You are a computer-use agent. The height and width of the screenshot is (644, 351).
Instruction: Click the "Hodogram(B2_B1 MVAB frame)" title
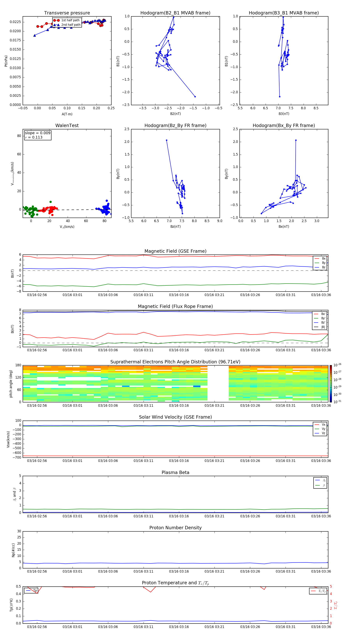(x=175, y=13)
